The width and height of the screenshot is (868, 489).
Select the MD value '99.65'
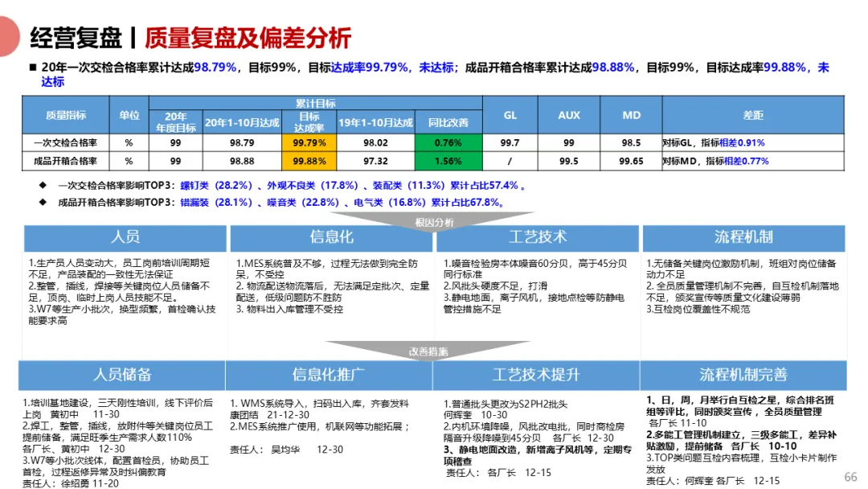point(631,161)
